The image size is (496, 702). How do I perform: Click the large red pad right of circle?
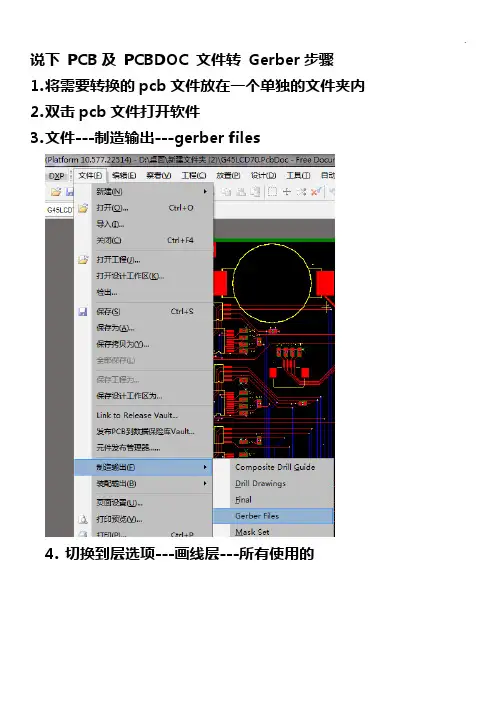point(325,283)
